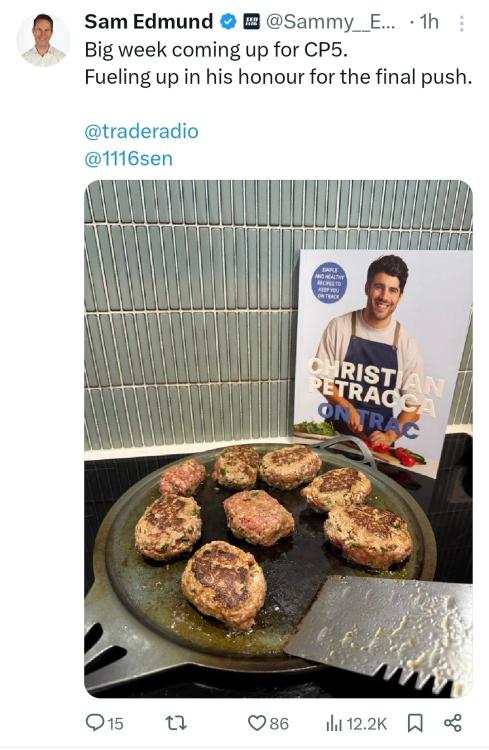Click the affiliate badge beside the verified mark

pyautogui.click(x=252, y=22)
